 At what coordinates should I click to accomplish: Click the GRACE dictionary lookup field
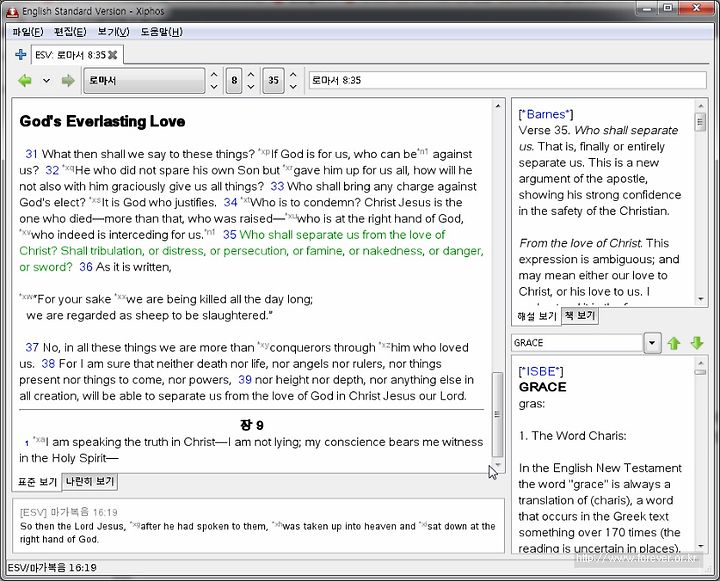tap(577, 343)
